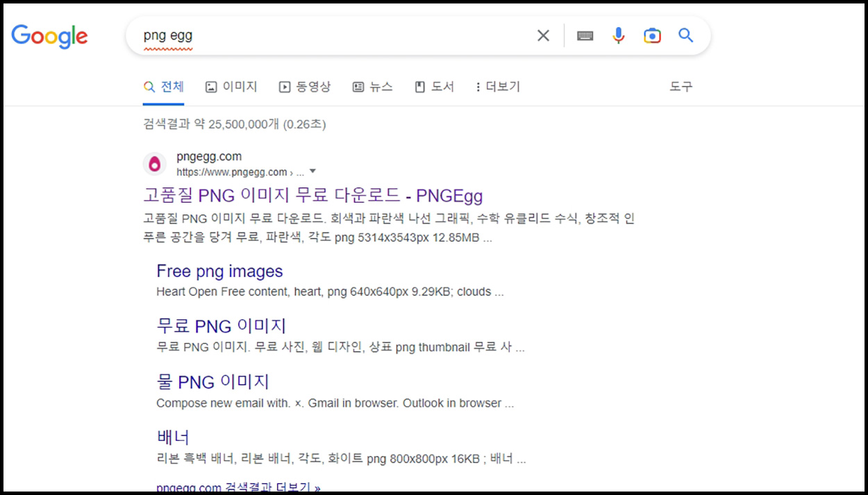This screenshot has width=868, height=495.
Task: Open the 'Free png images' sitelink
Action: 220,271
